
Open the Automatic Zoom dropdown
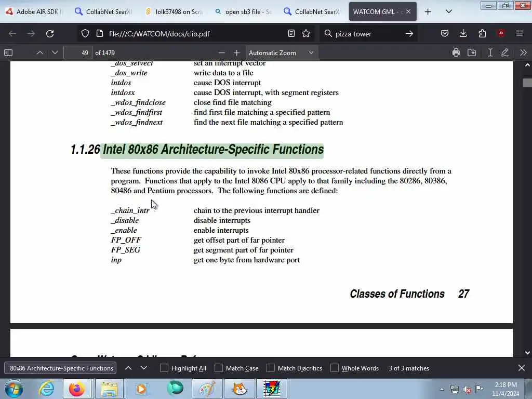point(282,52)
